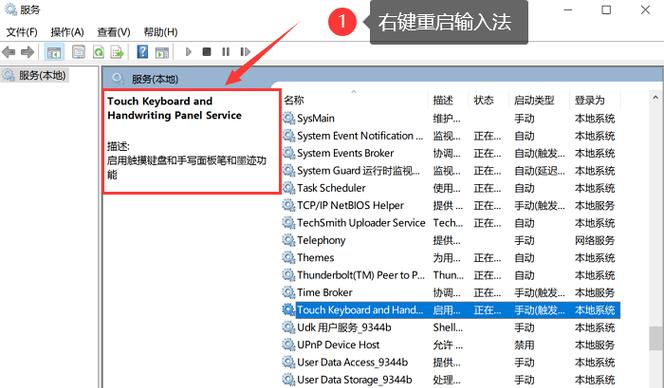Click the gear icon of User Data Access_9344b
The width and height of the screenshot is (664, 388).
tap(289, 362)
